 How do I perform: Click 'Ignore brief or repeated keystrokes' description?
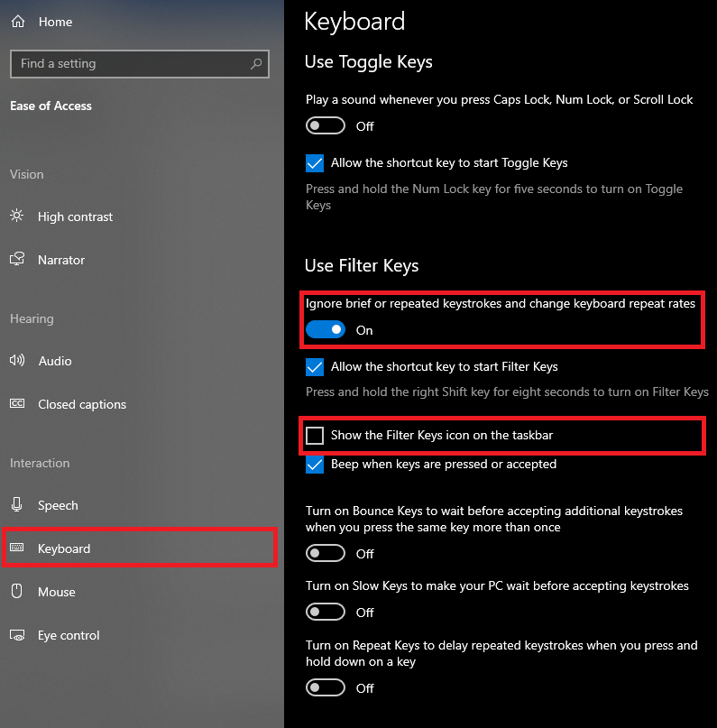coord(501,304)
